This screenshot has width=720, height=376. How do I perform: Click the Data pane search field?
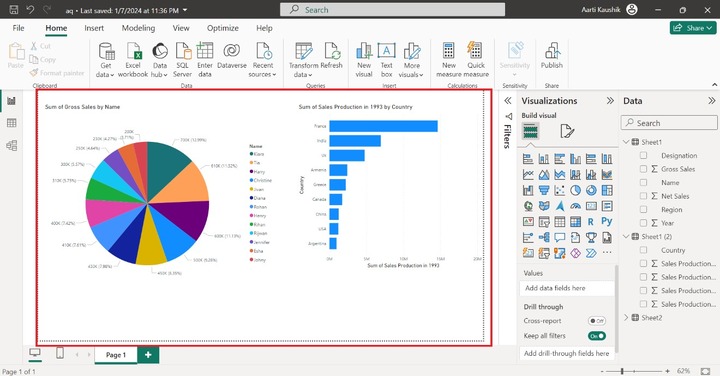pos(669,123)
